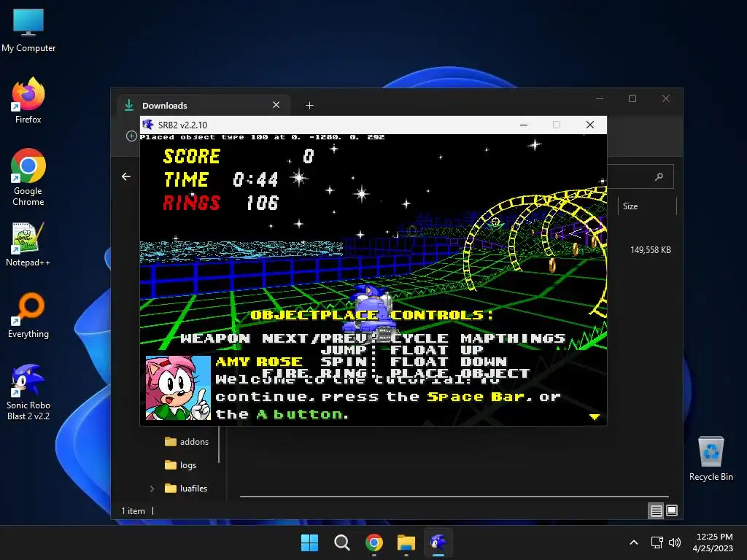747x560 pixels.
Task: Select the 149,558 KB size cell
Action: (x=650, y=250)
